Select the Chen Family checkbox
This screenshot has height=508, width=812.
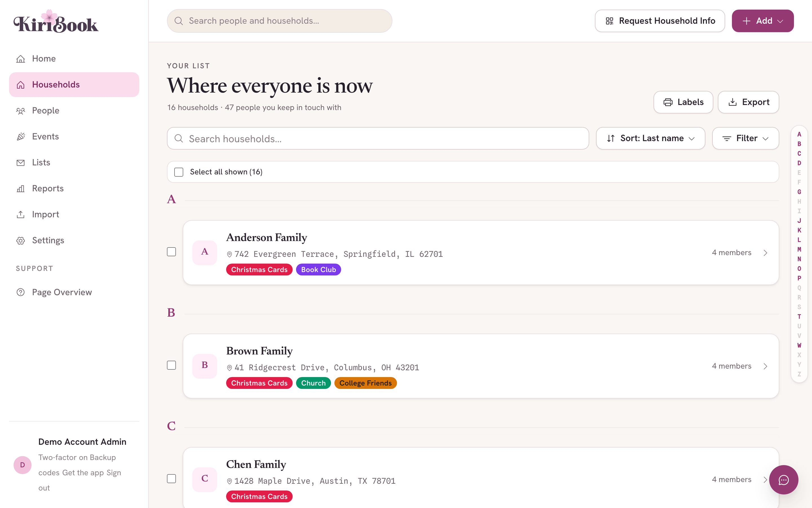[x=171, y=479]
